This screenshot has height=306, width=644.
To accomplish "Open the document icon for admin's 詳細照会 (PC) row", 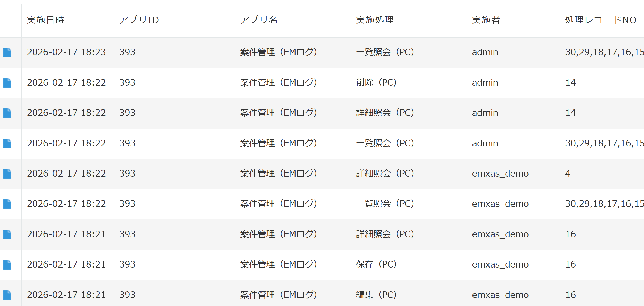I will [7, 113].
